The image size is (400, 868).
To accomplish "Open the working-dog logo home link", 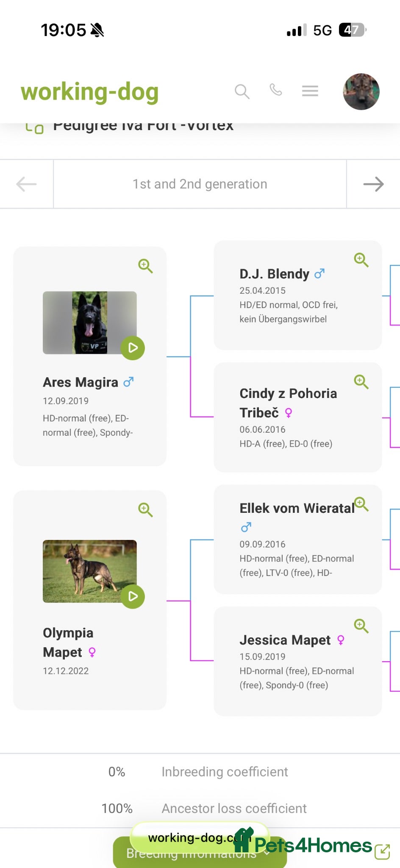I will 90,92.
